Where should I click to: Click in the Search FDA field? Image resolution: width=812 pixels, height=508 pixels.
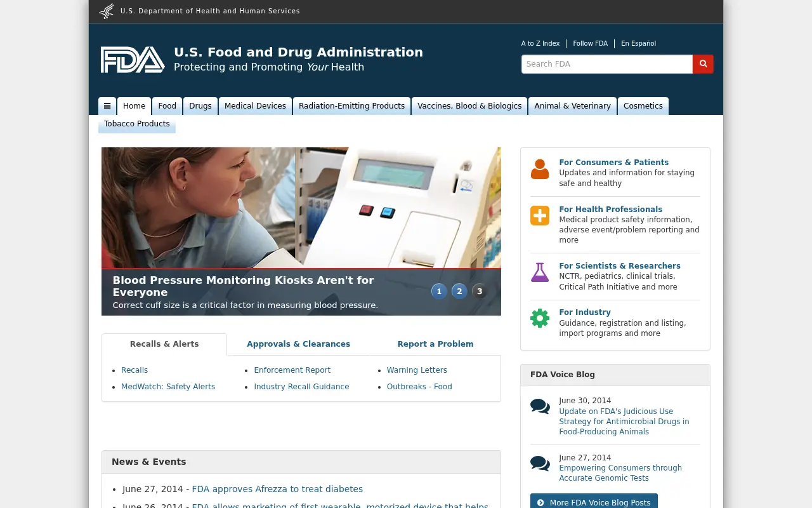pyautogui.click(x=607, y=64)
